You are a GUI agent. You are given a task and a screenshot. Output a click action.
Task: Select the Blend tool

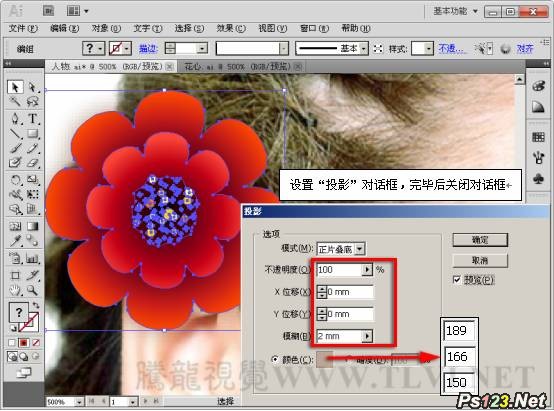32,241
